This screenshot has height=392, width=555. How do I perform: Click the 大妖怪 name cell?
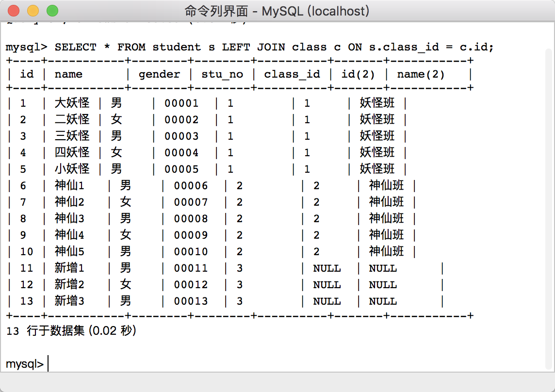[x=72, y=103]
